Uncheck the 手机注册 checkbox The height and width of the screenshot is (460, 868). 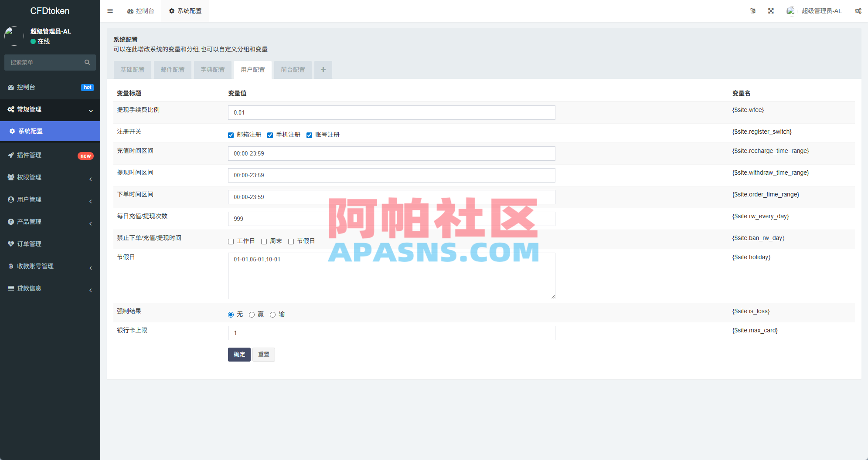pos(270,135)
